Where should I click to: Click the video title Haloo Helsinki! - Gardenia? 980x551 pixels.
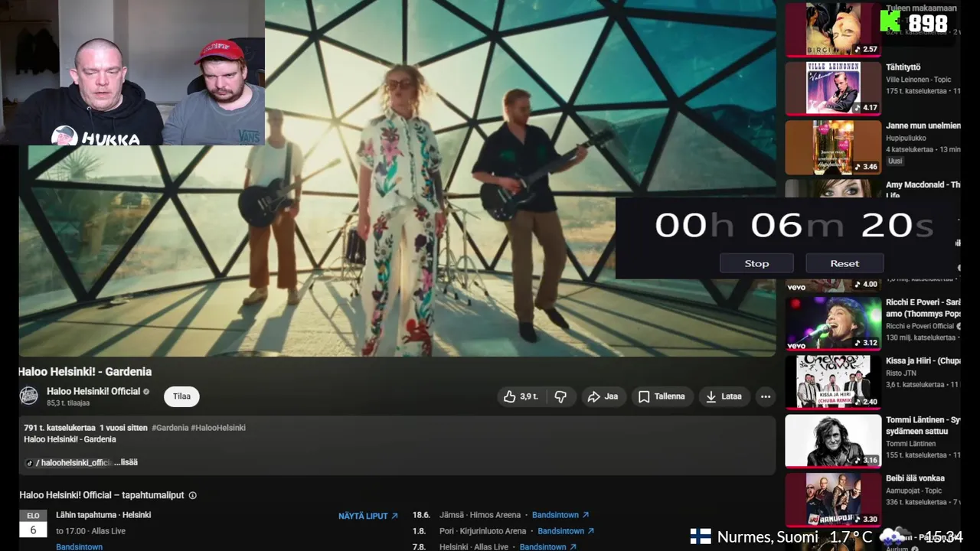(x=85, y=371)
